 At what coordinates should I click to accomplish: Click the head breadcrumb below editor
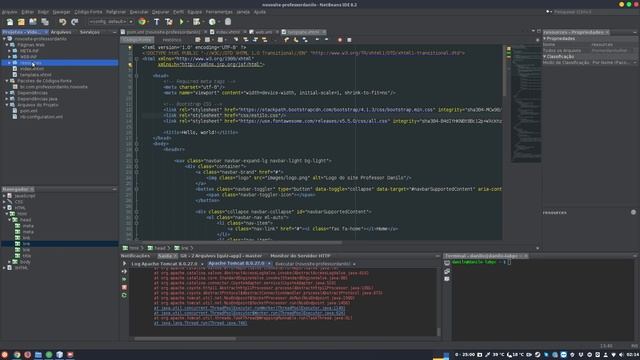point(160,248)
